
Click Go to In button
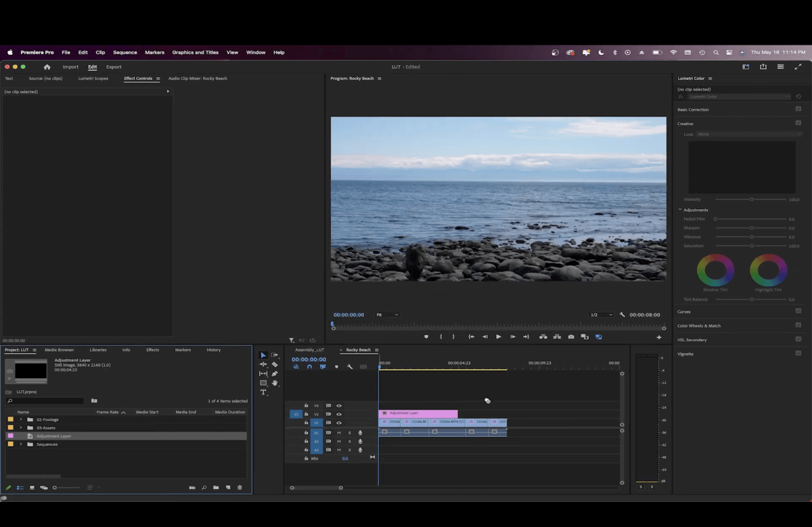tap(472, 337)
